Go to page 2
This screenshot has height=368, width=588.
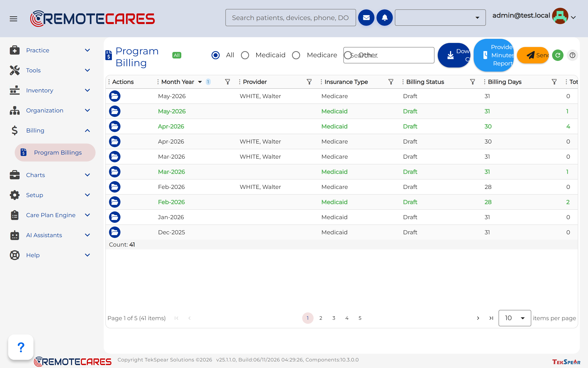pos(321,318)
